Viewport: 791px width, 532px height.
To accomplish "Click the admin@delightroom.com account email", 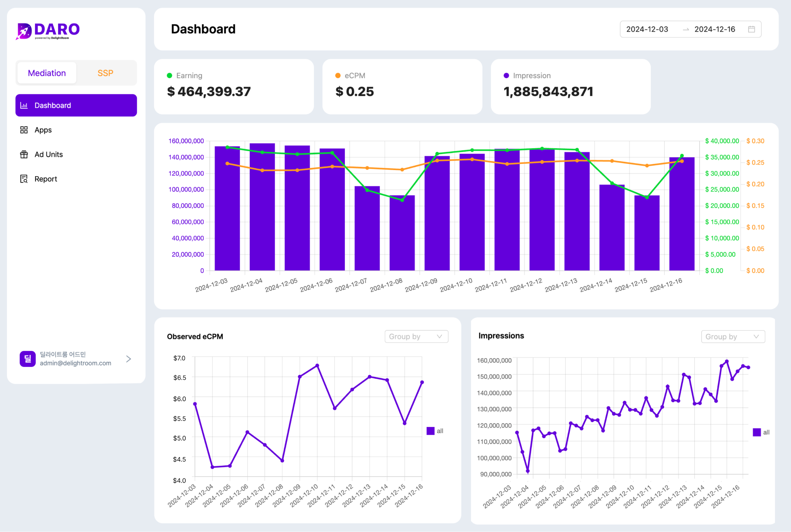I will point(75,363).
